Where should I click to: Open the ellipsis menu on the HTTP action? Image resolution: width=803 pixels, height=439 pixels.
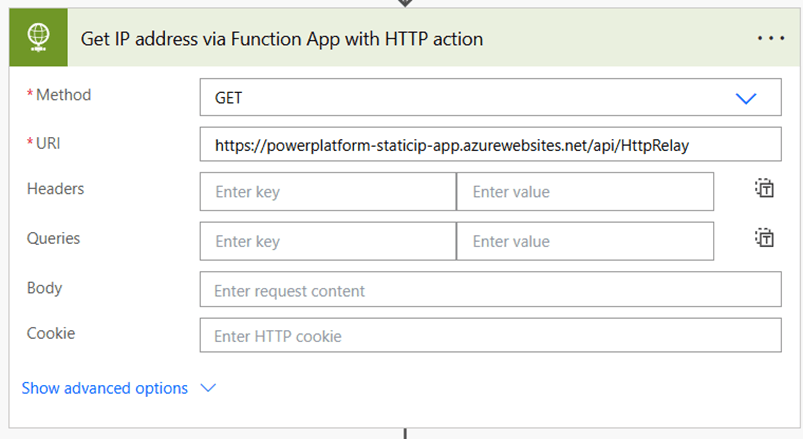[771, 39]
